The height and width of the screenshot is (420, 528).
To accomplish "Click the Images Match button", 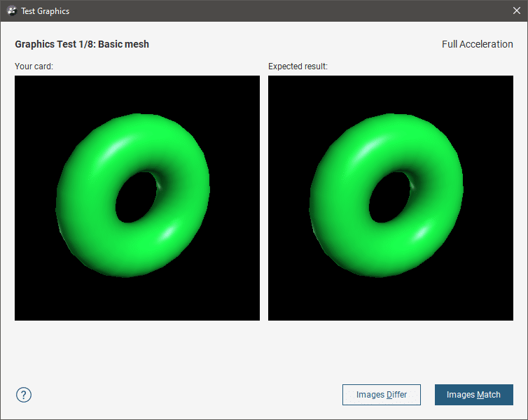I will [474, 394].
